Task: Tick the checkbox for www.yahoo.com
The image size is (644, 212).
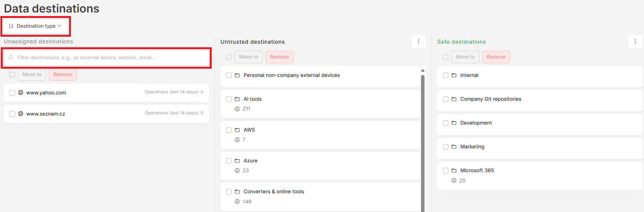Action: click(12, 93)
